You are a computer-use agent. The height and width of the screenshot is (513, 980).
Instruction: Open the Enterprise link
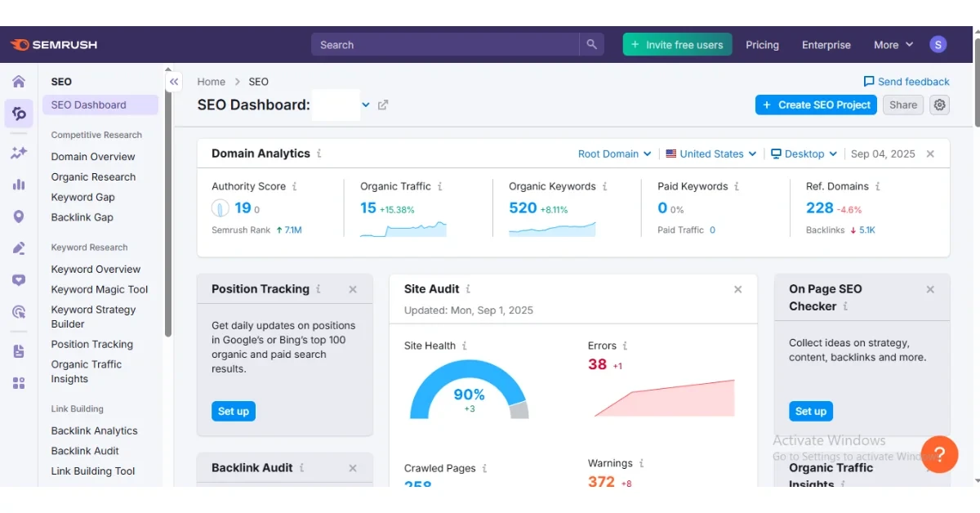[826, 45]
